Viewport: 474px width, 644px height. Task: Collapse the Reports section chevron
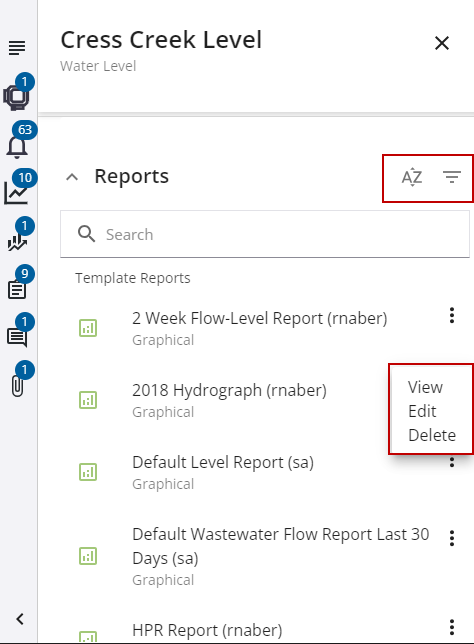(x=72, y=177)
